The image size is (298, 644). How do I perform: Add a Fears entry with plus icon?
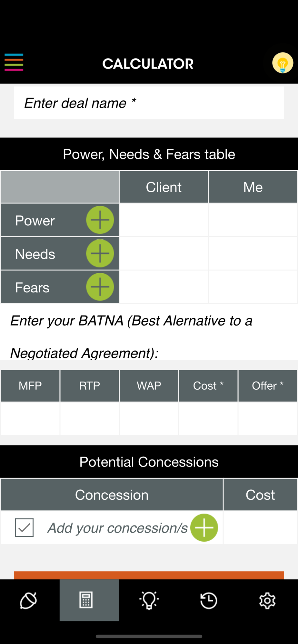[x=100, y=287]
